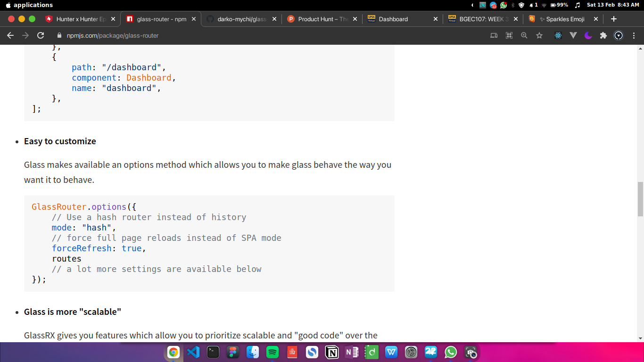This screenshot has width=644, height=362.
Task: Open Visual Studio Code from dock
Action: [x=193, y=352]
